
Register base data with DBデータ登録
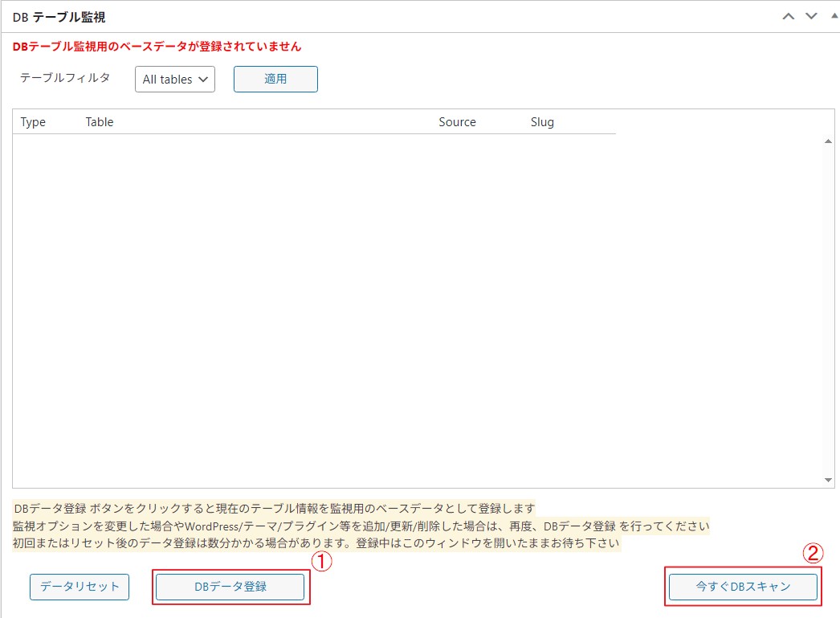[230, 587]
